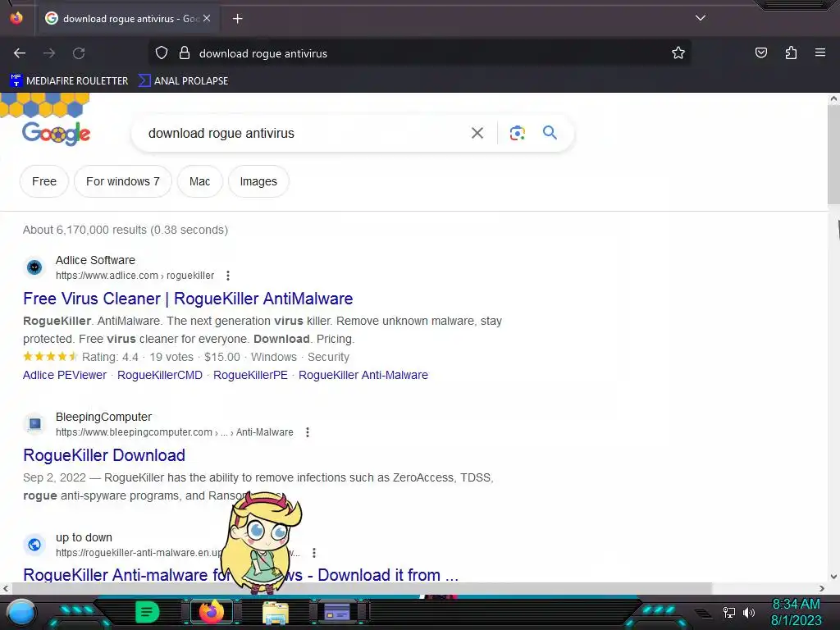Screen dimensions: 840x630
Task: Open File Explorer from the taskbar
Action: click(x=276, y=613)
